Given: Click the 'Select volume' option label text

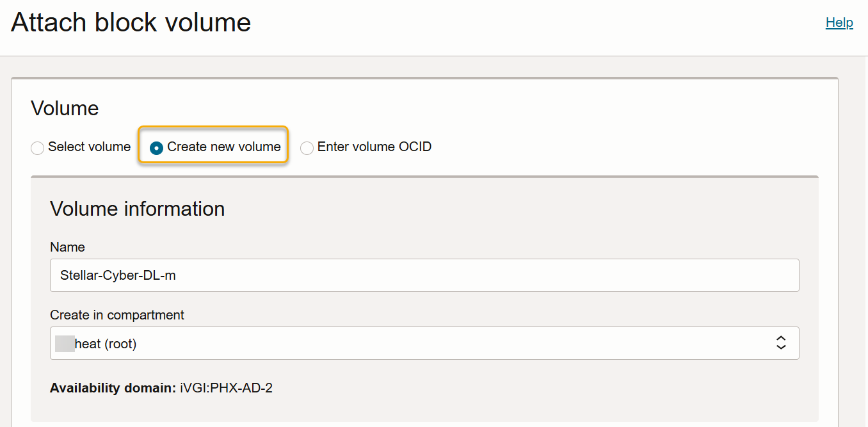Looking at the screenshot, I should tap(89, 147).
